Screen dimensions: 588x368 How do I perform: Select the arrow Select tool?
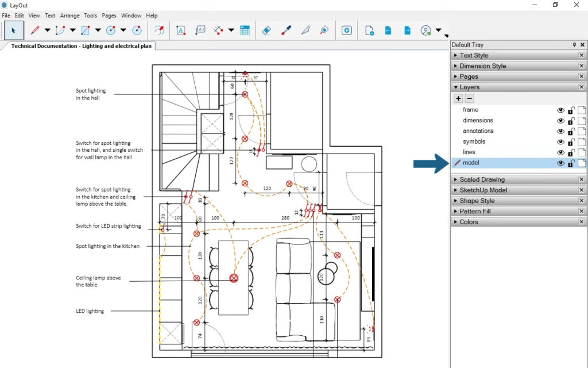[14, 30]
